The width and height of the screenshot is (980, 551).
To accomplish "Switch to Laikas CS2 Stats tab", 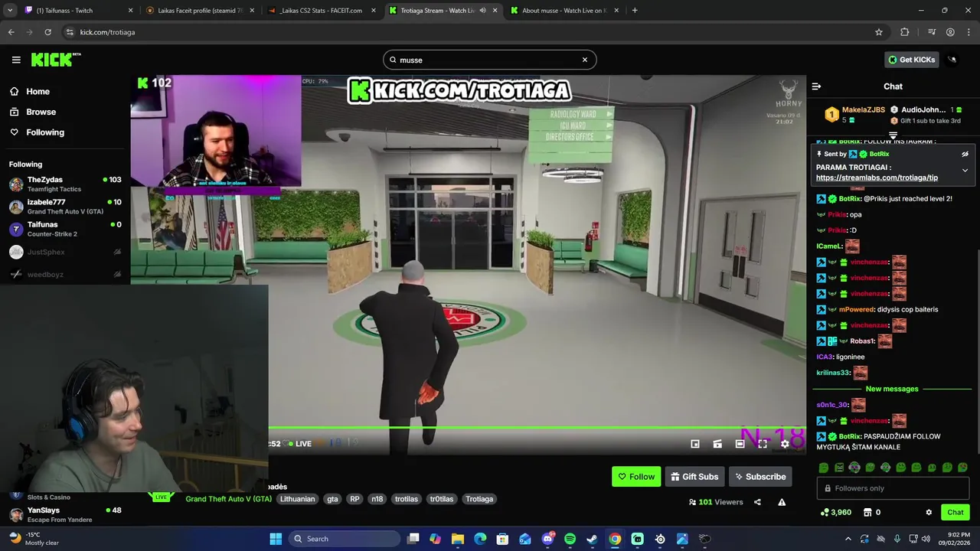I will pos(322,11).
